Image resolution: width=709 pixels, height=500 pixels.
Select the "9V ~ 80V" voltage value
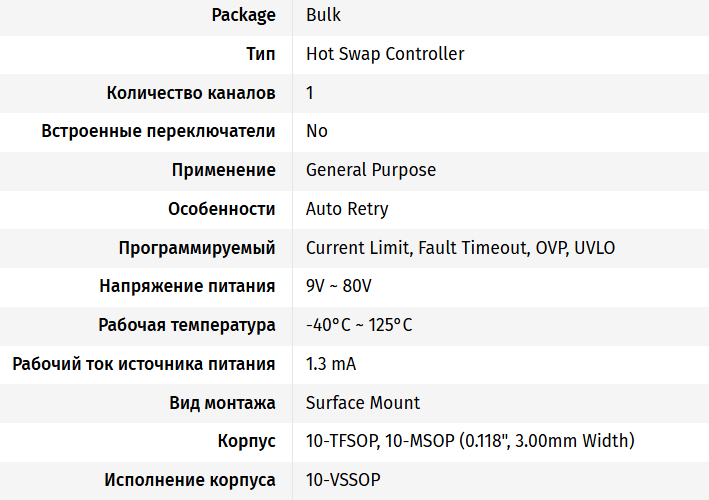coord(339,286)
